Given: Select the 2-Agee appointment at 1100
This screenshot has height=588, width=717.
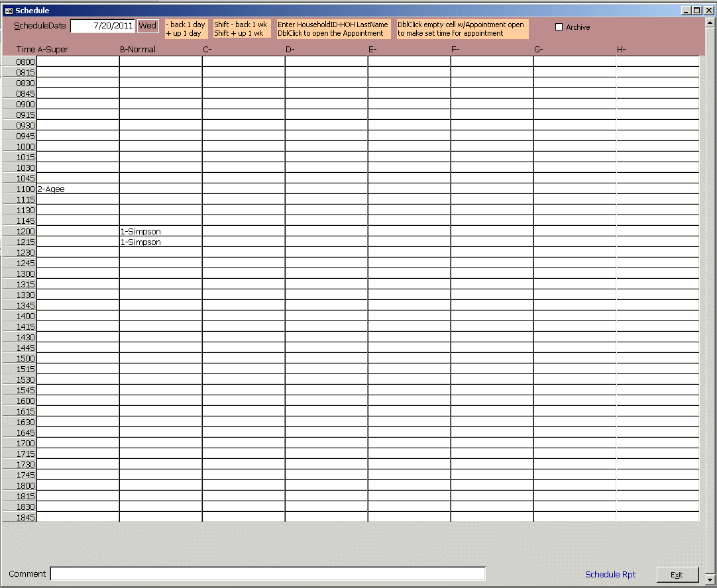Looking at the screenshot, I should [x=78, y=189].
